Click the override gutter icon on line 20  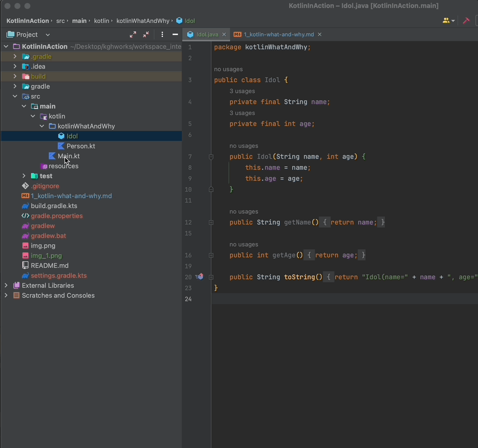pos(200,277)
